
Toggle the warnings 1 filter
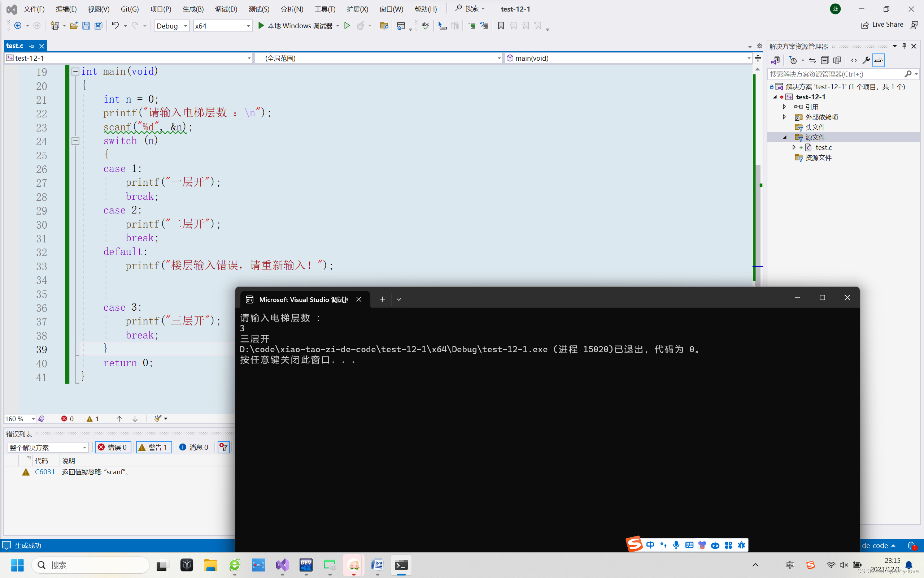154,447
